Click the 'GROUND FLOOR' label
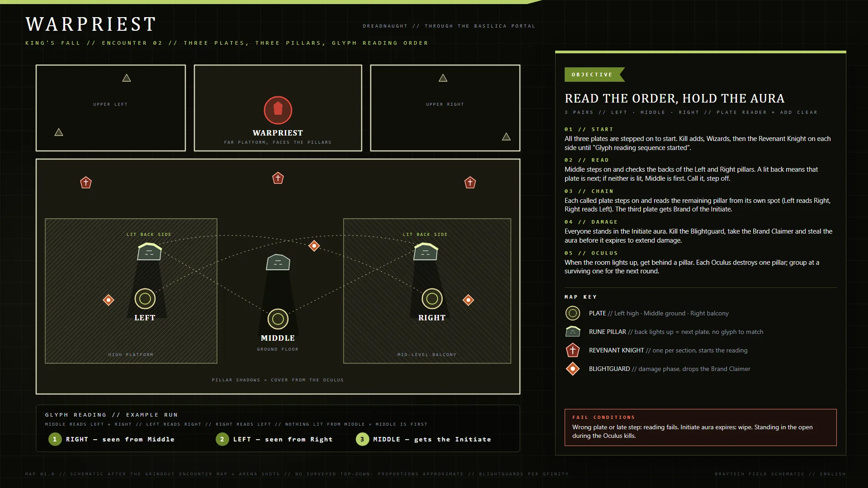The image size is (868, 488). 278,349
